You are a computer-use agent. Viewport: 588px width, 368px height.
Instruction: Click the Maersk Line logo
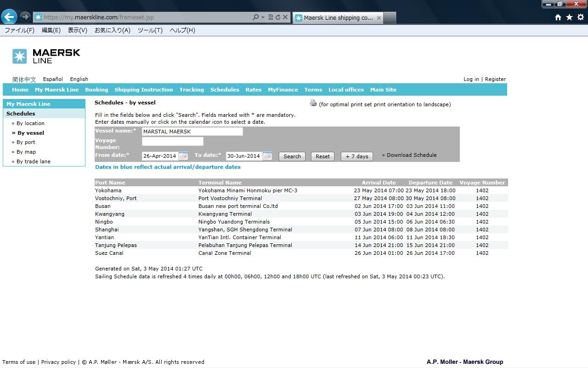[x=46, y=56]
